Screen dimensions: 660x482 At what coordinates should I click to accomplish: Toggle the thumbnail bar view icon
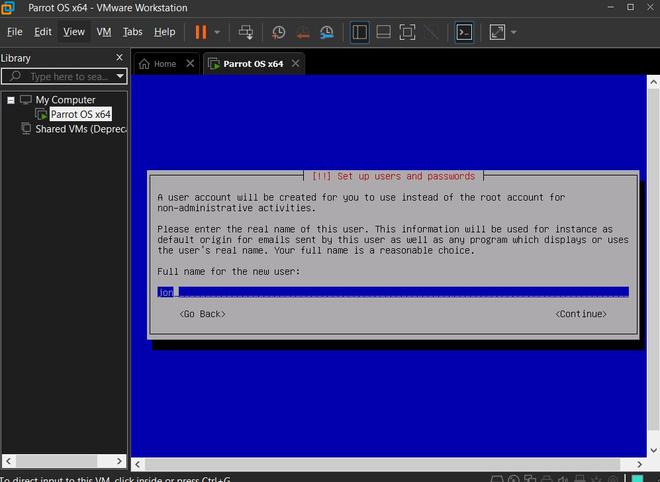coord(383,32)
